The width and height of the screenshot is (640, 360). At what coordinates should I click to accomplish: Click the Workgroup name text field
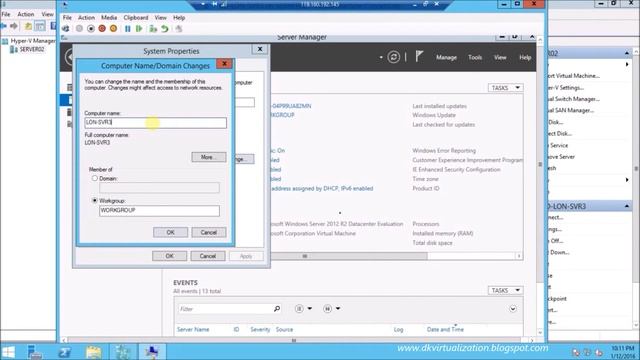[159, 210]
